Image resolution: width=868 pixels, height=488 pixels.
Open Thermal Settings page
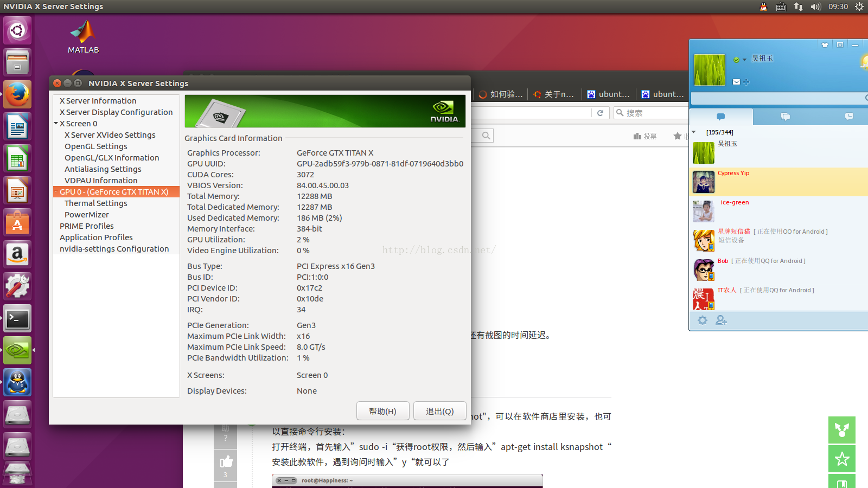(96, 203)
